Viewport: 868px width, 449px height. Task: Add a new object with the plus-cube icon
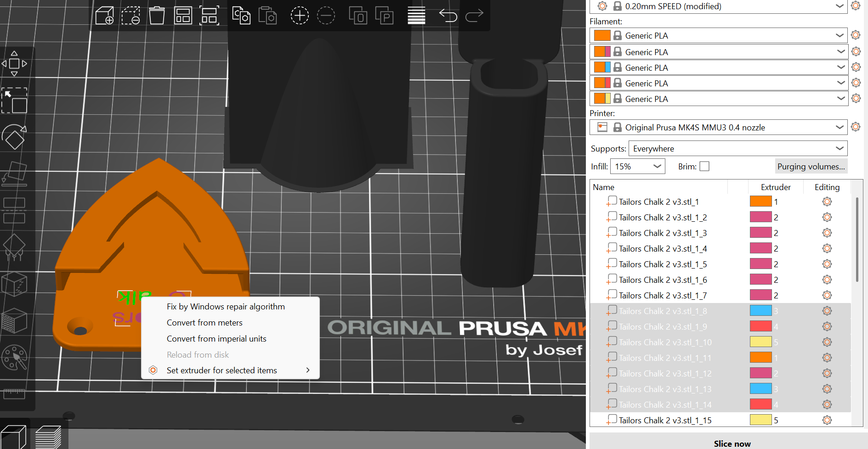tap(104, 15)
